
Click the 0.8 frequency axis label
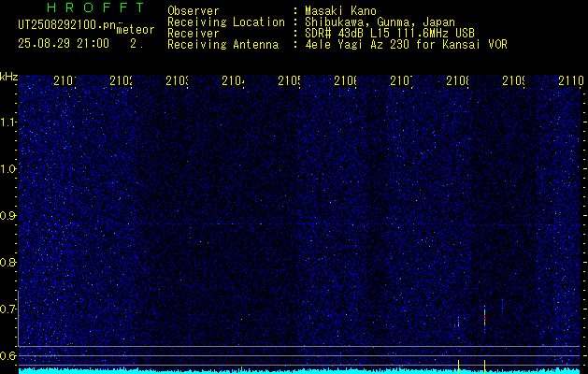(7, 262)
